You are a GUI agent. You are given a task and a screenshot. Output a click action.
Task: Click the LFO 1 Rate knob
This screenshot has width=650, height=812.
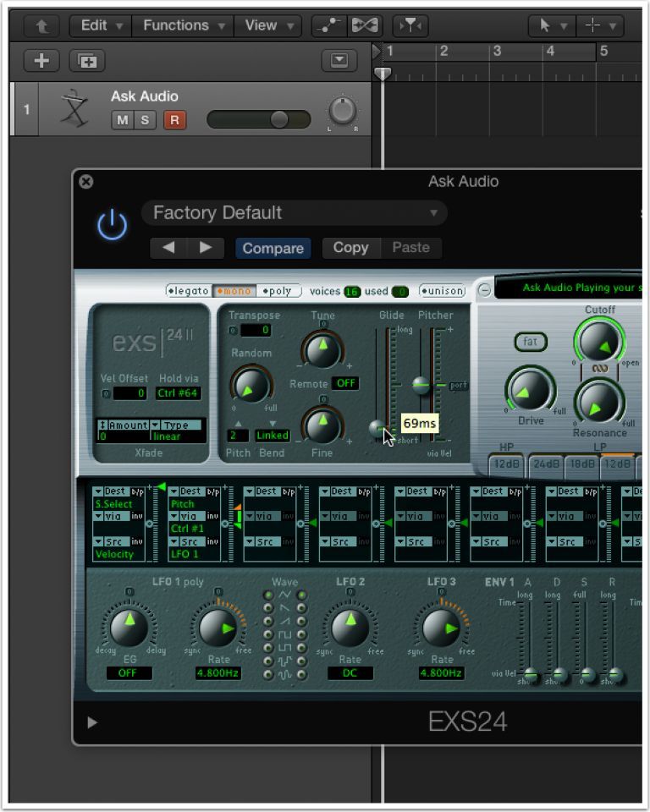point(218,627)
